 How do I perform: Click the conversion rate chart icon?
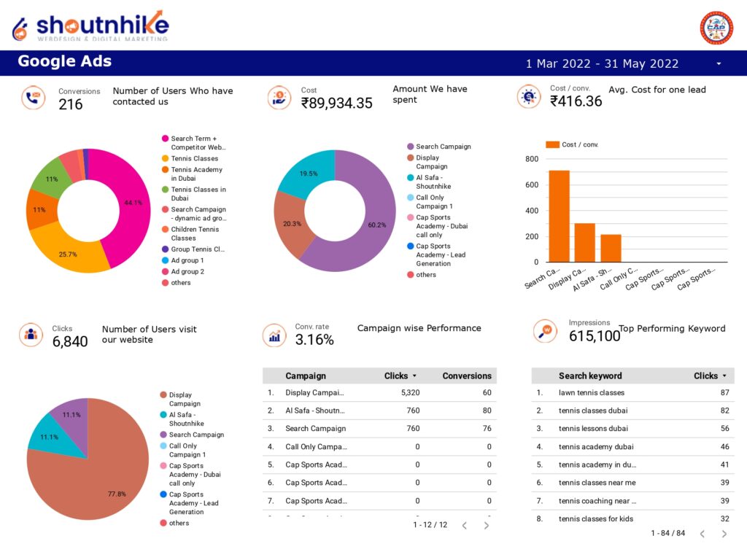click(274, 336)
